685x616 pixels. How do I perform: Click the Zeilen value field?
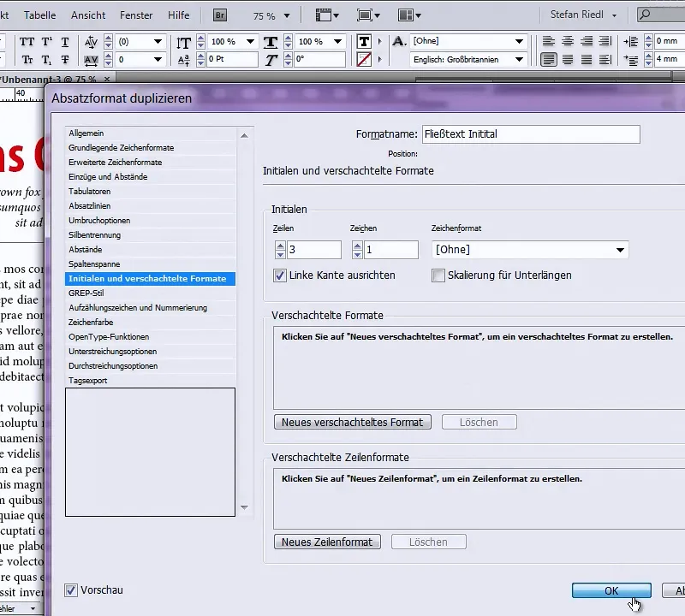pyautogui.click(x=314, y=250)
